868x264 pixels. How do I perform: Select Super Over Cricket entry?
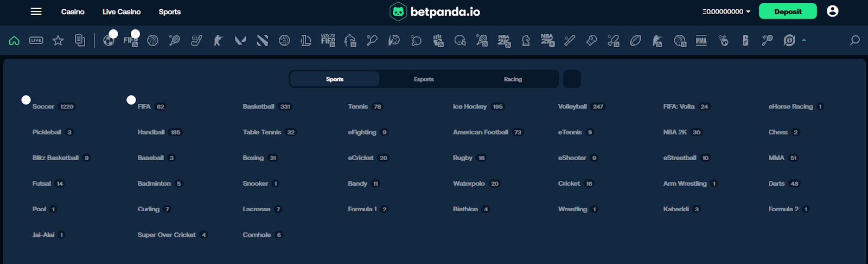[173, 235]
